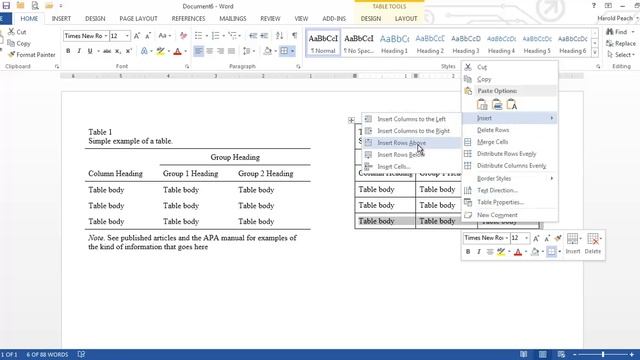
Task: Click Read Mode view icon in status bar
Action: pos(523,354)
